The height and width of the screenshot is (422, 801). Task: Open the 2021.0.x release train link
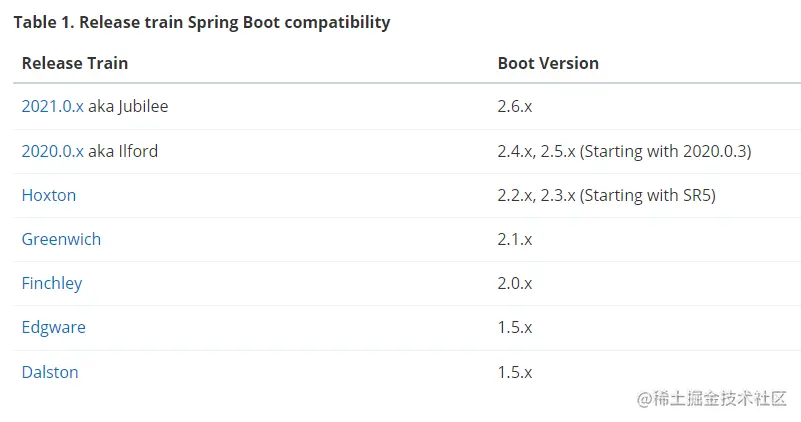pos(53,106)
